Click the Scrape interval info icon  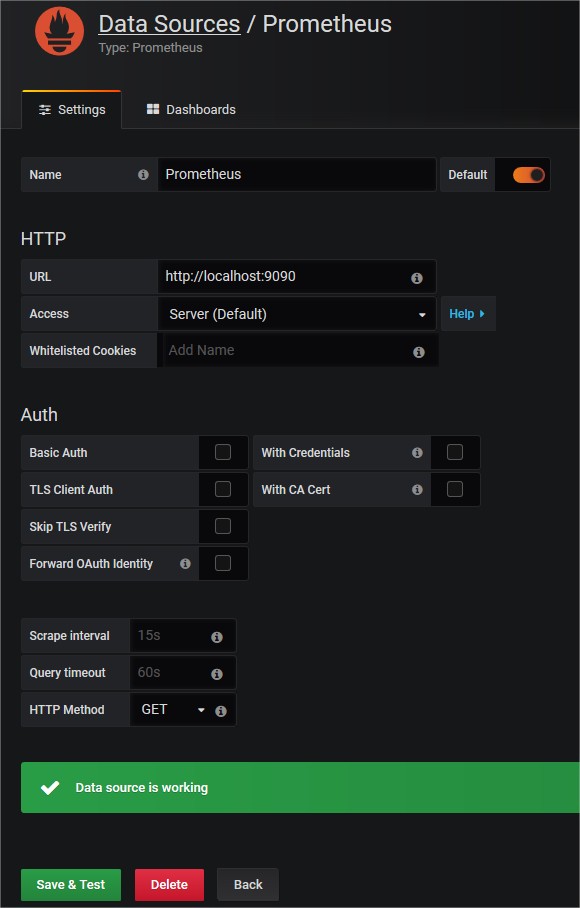point(216,637)
